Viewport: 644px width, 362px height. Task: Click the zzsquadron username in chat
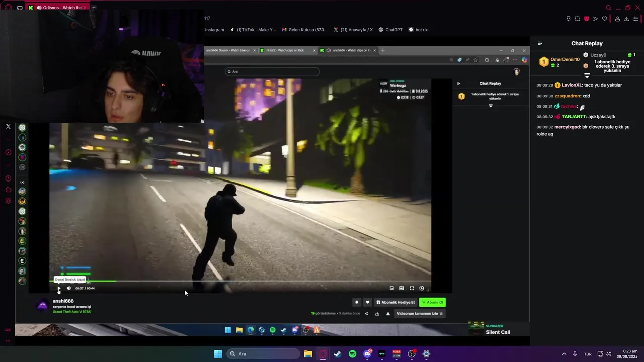coord(568,96)
